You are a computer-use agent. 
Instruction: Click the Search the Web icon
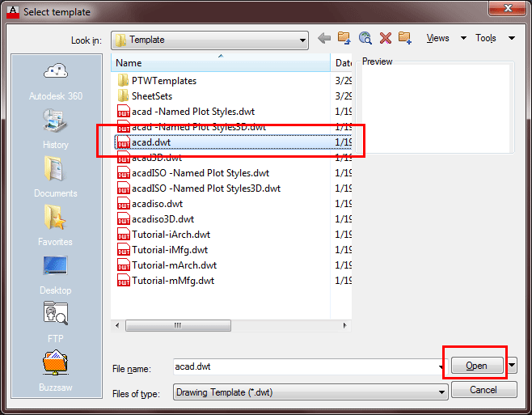365,38
